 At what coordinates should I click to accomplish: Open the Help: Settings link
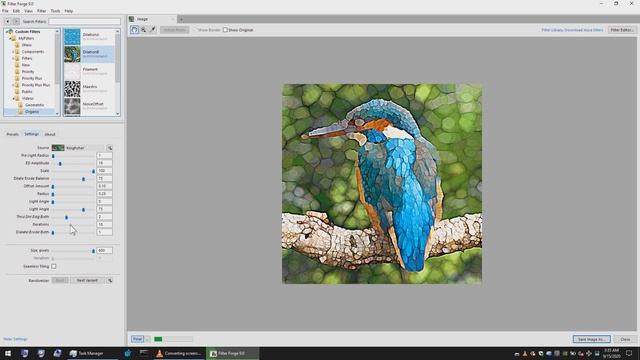(15, 339)
